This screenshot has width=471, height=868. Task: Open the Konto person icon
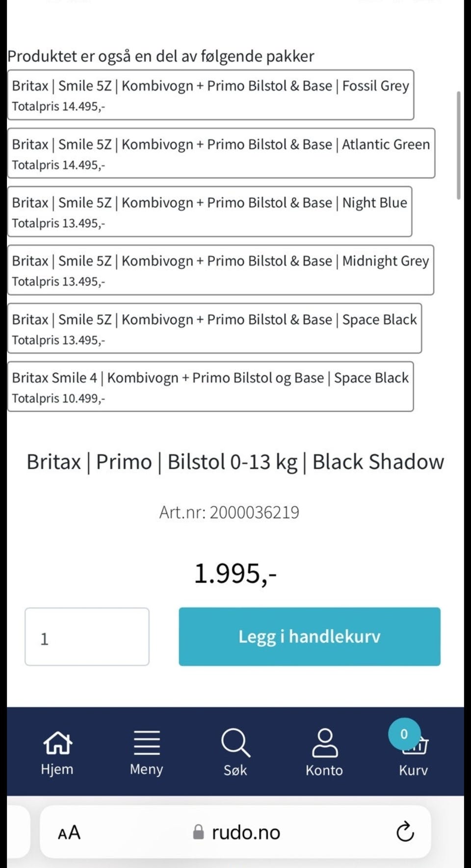tap(325, 742)
